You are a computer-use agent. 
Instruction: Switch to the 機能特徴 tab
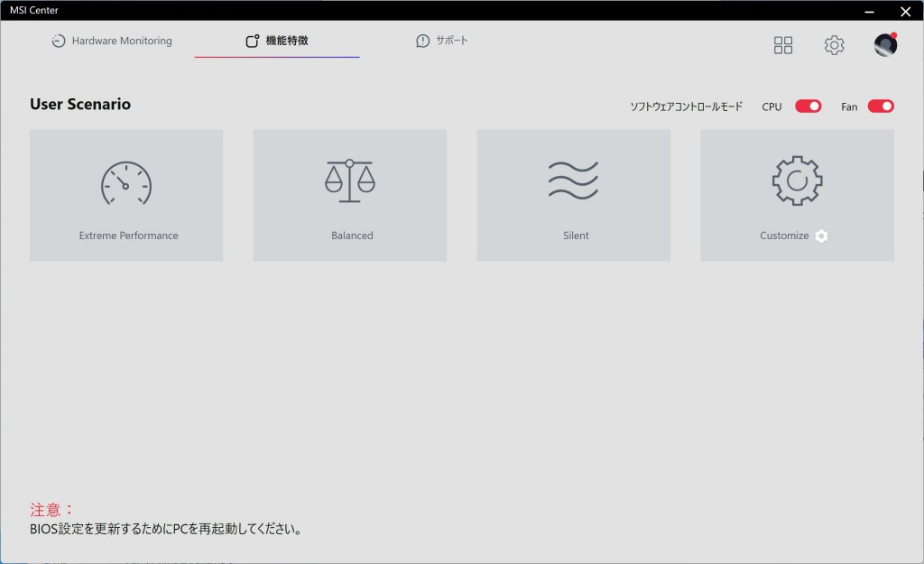click(x=277, y=41)
